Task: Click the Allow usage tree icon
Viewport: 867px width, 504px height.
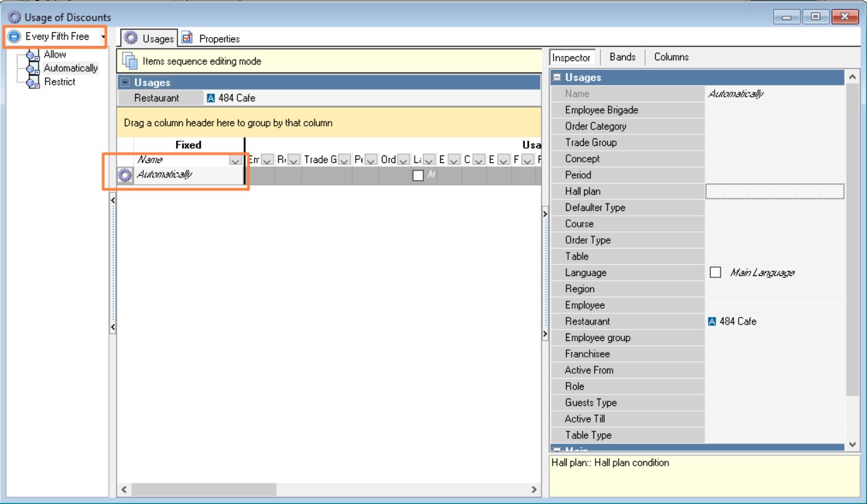Action: tap(33, 55)
